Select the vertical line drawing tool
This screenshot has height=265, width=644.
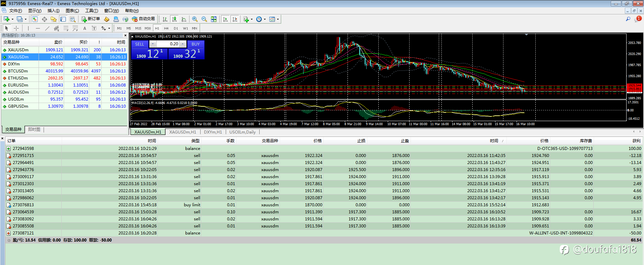point(28,29)
